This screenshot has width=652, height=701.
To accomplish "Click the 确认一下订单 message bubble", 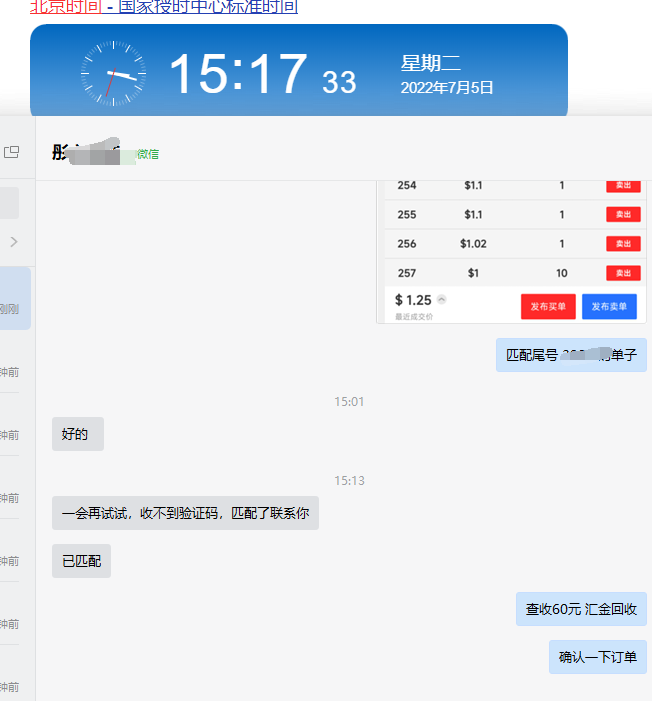I will click(597, 657).
